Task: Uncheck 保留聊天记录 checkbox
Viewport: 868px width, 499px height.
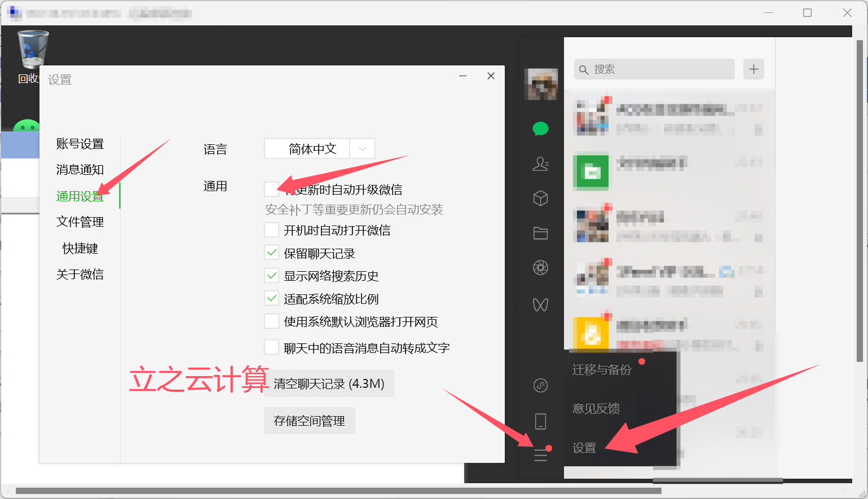Action: point(271,253)
